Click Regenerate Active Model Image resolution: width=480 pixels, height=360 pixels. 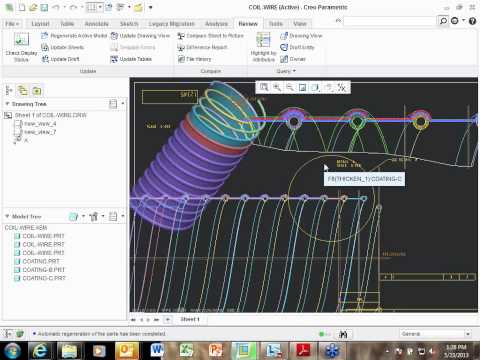(74, 36)
